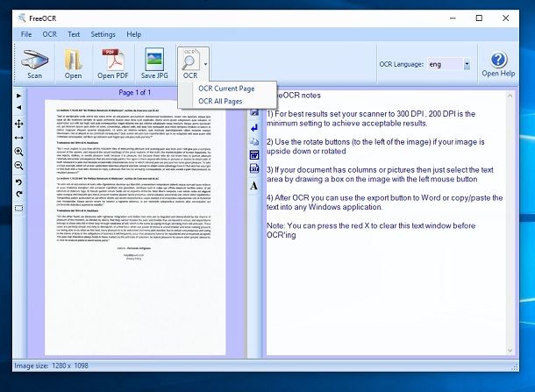Click the Open folder toolbar icon
This screenshot has height=392, width=535.
[74, 60]
